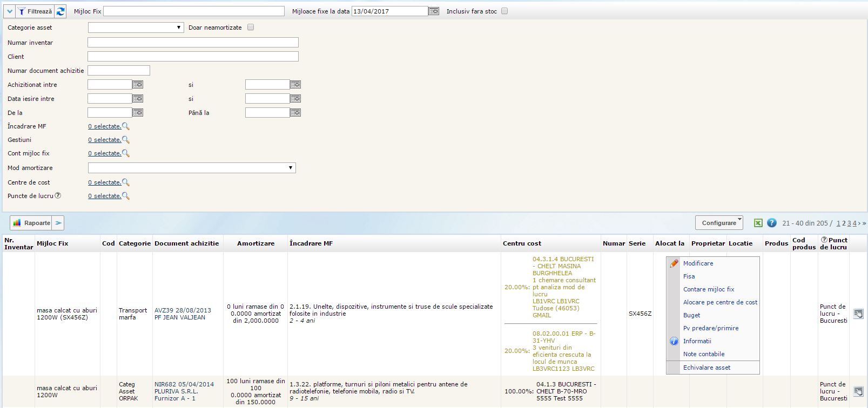Export list using the Excel icon
The height and width of the screenshot is (408, 868).
758,223
